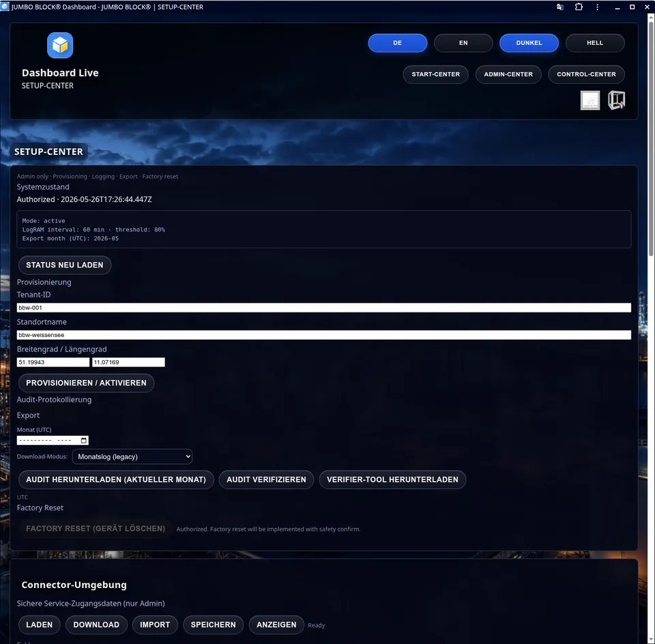Switch language to EN
The image size is (655, 644).
463,43
